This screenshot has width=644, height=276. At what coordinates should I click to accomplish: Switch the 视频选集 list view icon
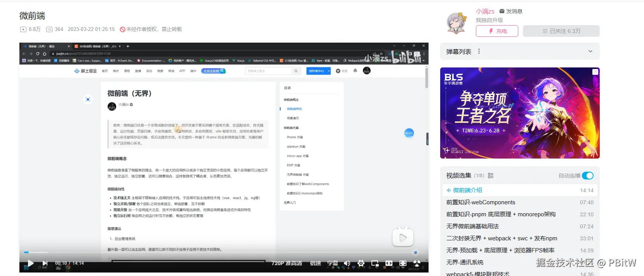[x=491, y=176]
